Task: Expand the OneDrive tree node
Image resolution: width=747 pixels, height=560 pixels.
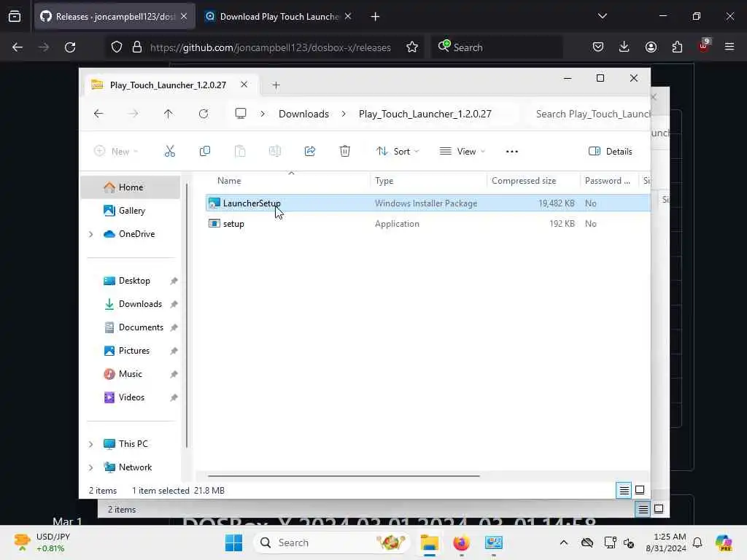Action: click(x=91, y=234)
